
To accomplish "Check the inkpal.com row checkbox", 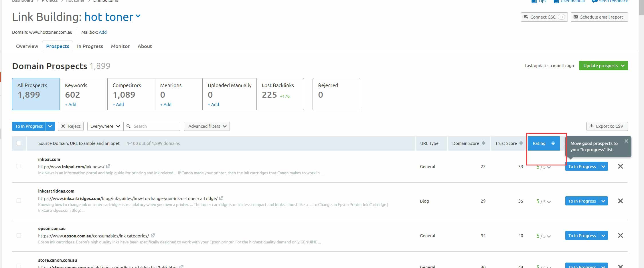I will 19,166.
